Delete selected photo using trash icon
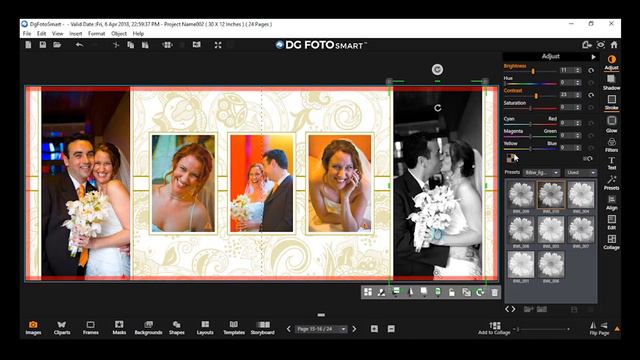The height and width of the screenshot is (360, 640). point(494,292)
